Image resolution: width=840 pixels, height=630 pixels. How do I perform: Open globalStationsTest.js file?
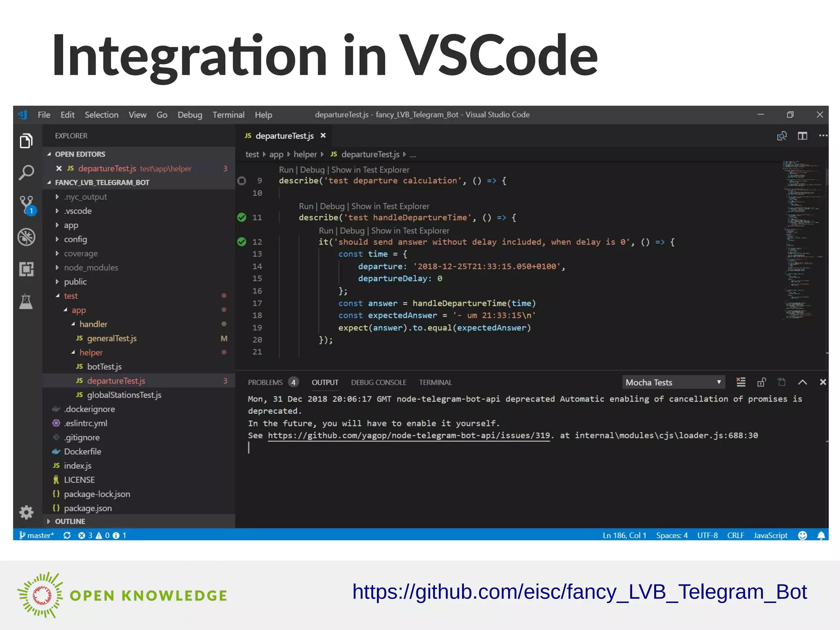point(124,395)
